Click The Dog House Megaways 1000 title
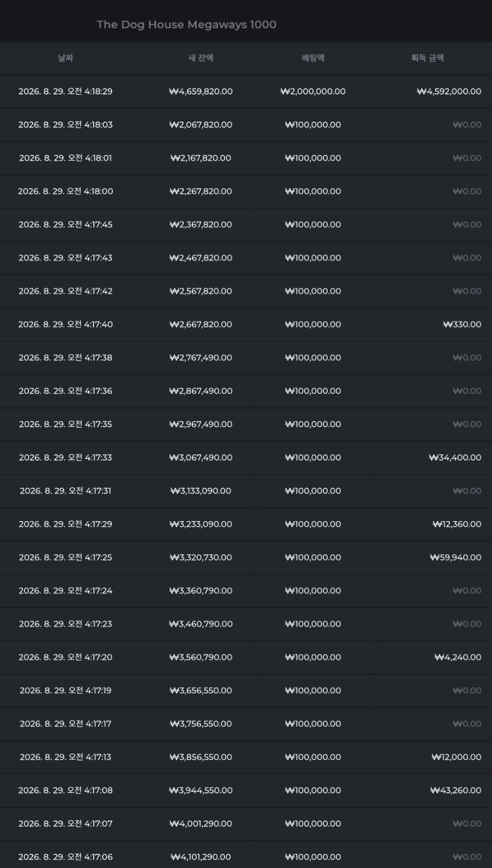The height and width of the screenshot is (868, 492). (x=186, y=25)
